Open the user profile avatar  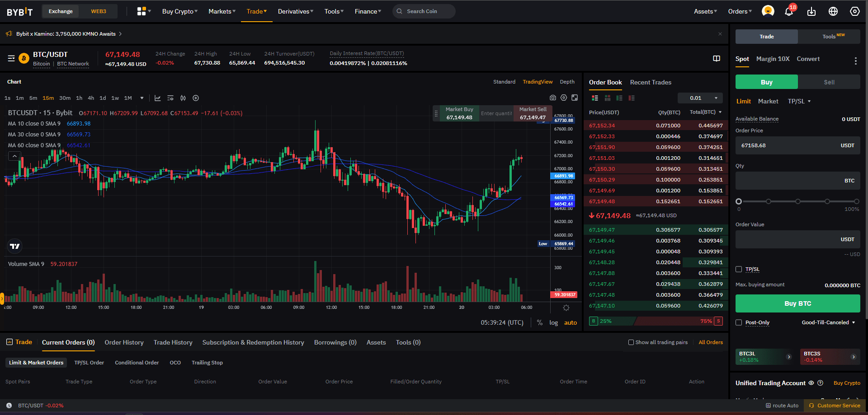(x=768, y=11)
